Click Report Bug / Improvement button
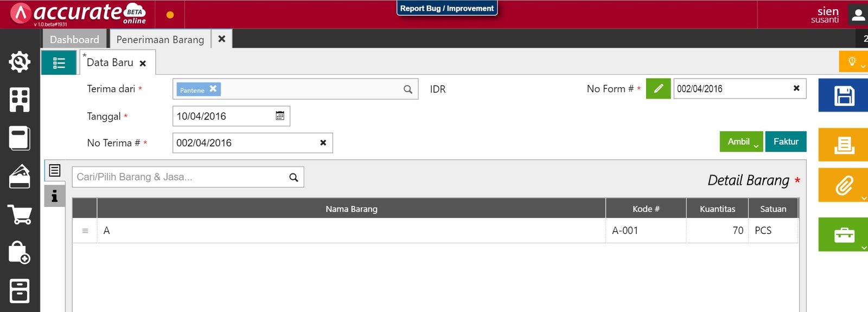Viewport: 868px width, 312px height. pyautogui.click(x=447, y=9)
